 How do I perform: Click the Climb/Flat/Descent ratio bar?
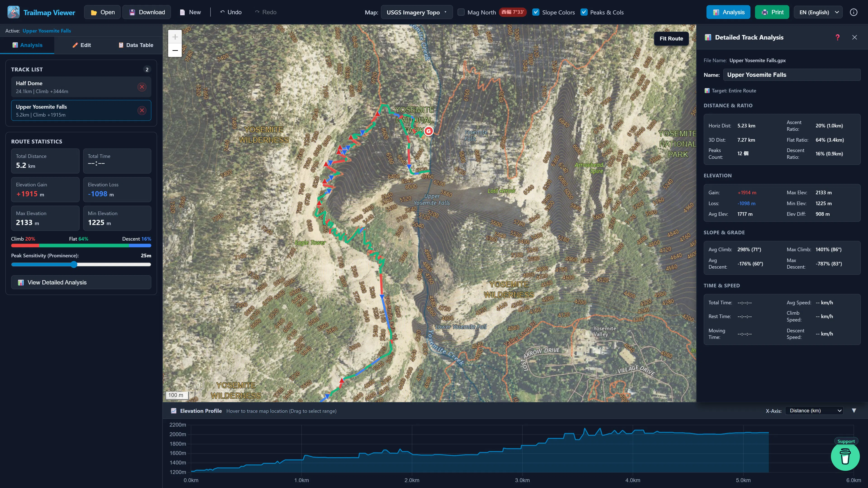[x=81, y=246]
